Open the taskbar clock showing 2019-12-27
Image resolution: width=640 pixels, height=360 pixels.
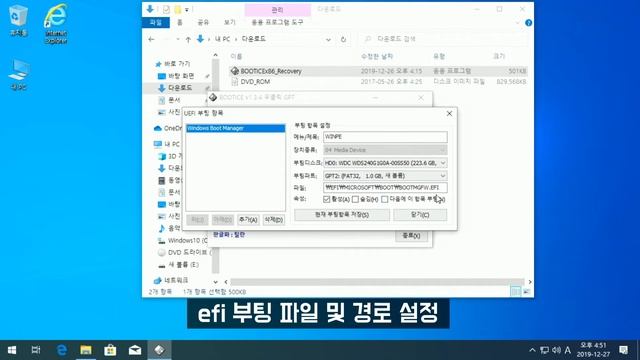pos(593,350)
